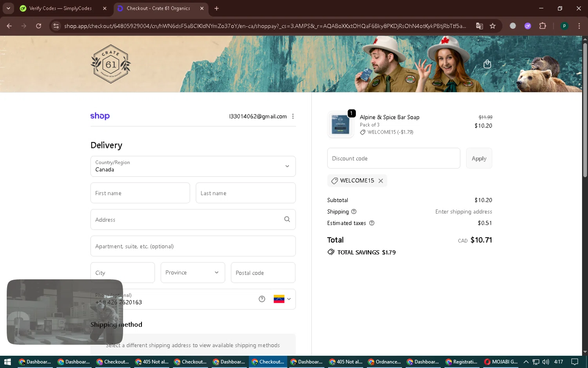Screen dimensions: 588x368
Task: Open the Chrome three-dot menu
Action: 579,26
